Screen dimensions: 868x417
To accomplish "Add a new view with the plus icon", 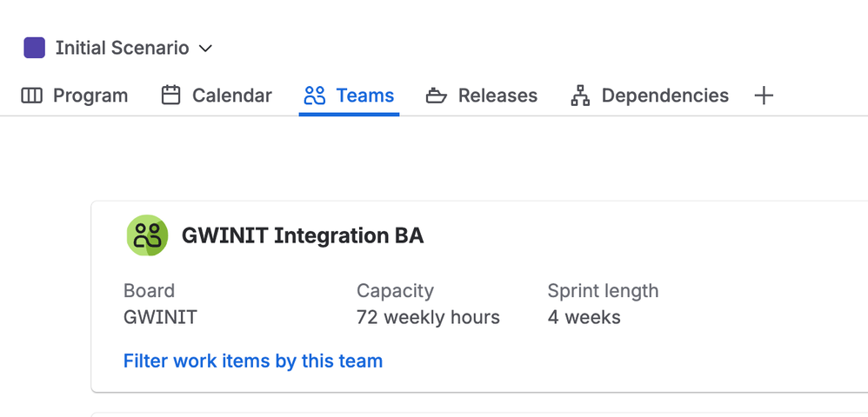I will tap(764, 96).
